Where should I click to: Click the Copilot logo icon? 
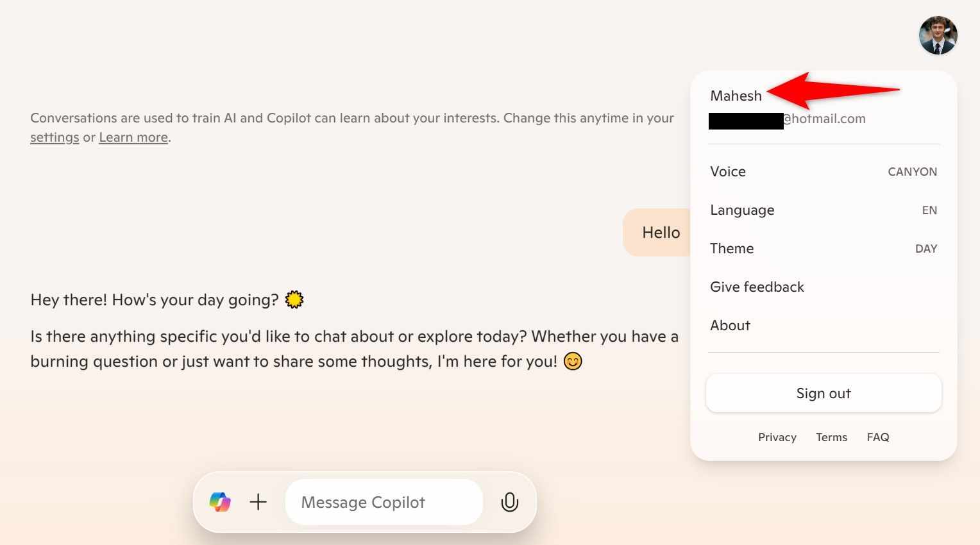point(220,502)
